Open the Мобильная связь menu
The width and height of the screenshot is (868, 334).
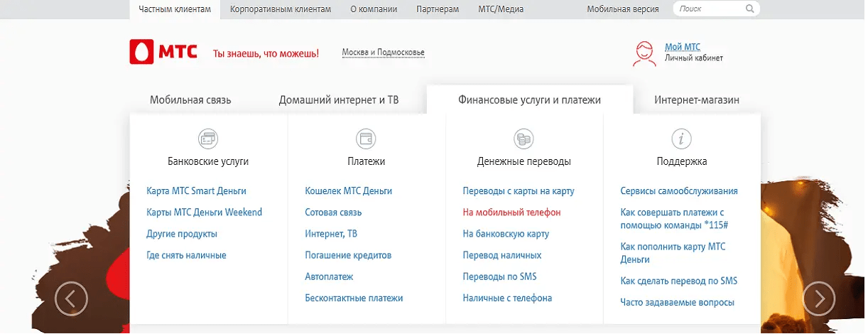[190, 100]
